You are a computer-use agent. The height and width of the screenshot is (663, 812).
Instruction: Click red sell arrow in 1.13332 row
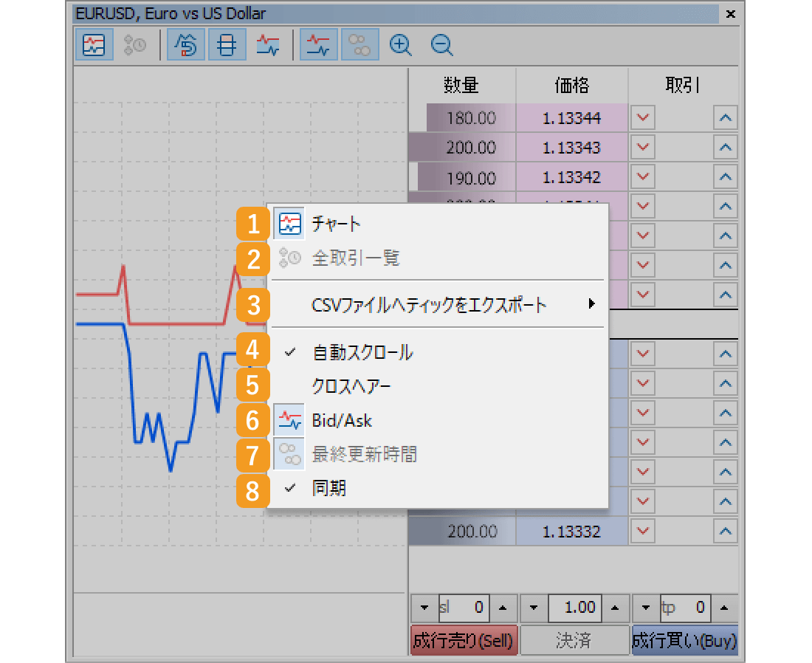643,531
